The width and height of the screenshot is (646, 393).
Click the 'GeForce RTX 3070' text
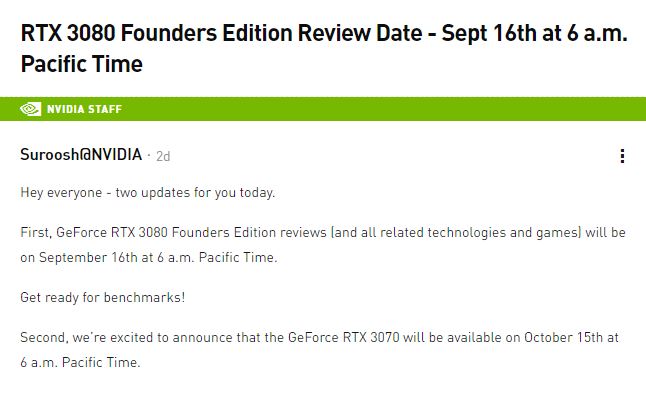[344, 337]
